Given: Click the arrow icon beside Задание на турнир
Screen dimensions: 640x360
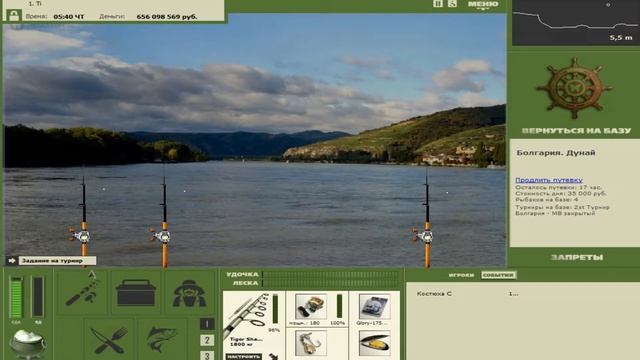Looking at the screenshot, I should tap(11, 260).
